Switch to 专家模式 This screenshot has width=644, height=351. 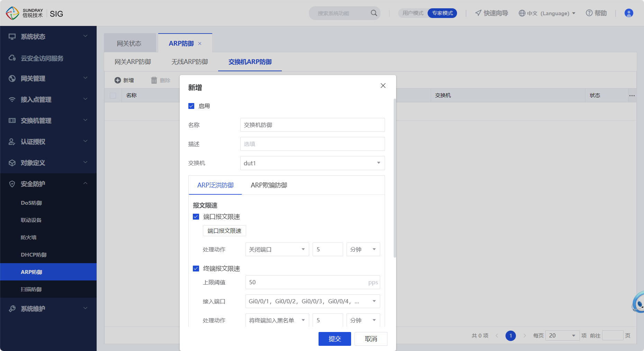[442, 13]
